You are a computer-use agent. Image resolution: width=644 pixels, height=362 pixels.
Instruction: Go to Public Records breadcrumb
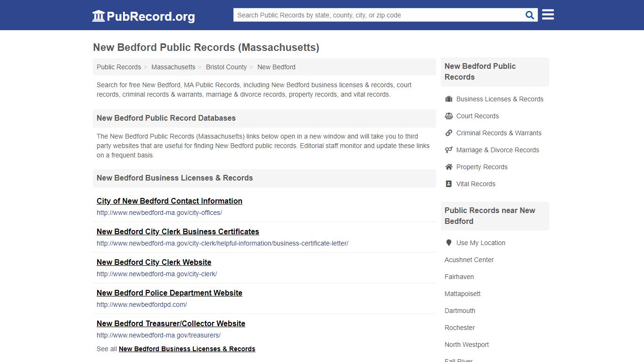click(119, 67)
